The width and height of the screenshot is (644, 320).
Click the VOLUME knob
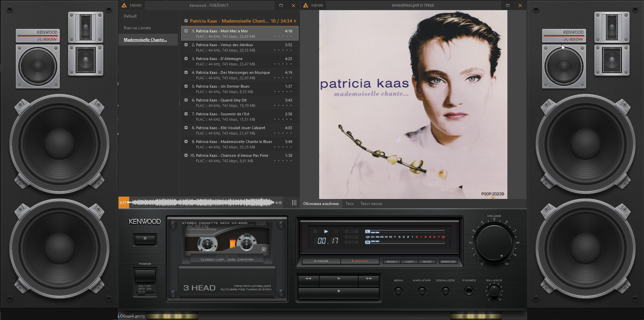point(494,242)
